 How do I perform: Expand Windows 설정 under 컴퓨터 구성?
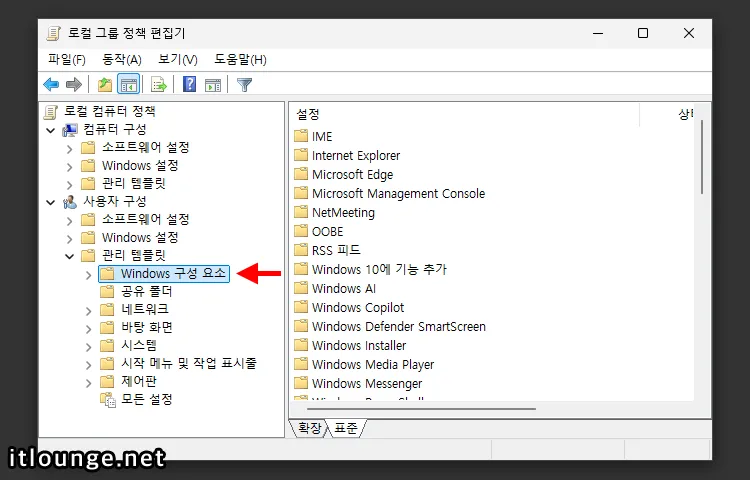coord(70,167)
